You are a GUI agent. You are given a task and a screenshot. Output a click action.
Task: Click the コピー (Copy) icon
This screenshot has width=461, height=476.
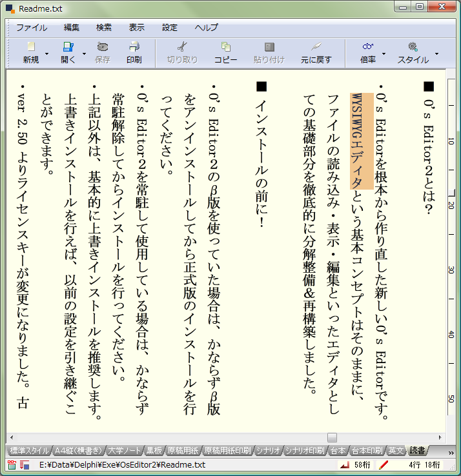[x=226, y=46]
